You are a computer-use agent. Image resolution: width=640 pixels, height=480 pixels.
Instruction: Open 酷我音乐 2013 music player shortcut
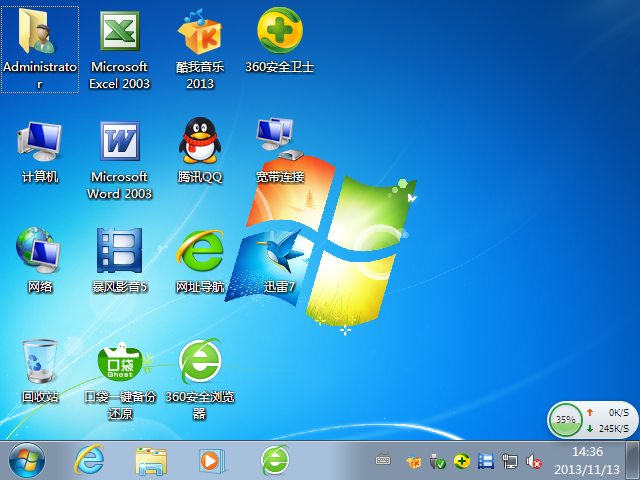tap(200, 34)
